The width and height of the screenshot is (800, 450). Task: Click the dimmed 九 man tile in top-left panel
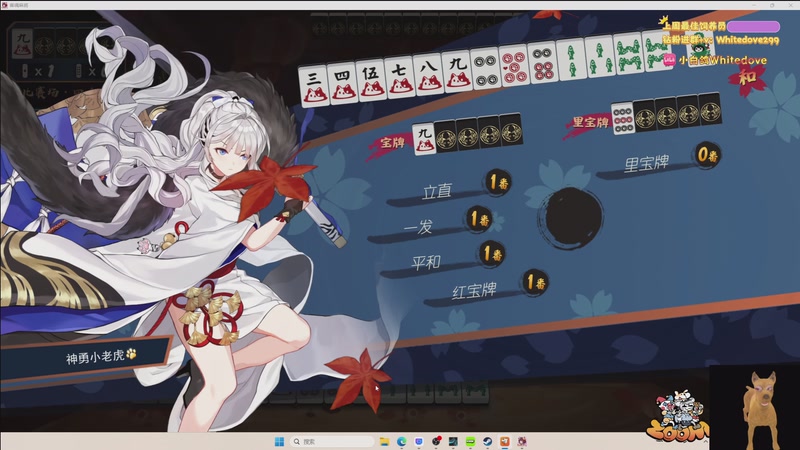pos(22,43)
